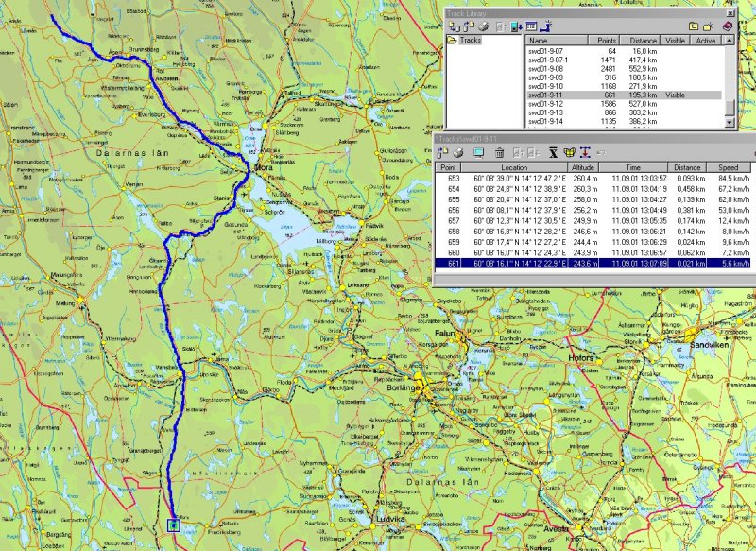Click the table view icon in Track Library
Image resolution: width=756 pixels, height=551 pixels.
click(x=530, y=26)
